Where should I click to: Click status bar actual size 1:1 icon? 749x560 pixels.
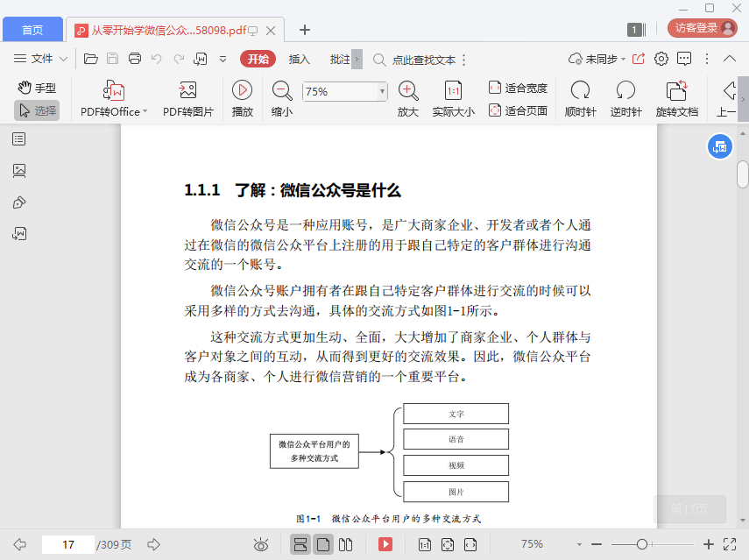click(425, 544)
